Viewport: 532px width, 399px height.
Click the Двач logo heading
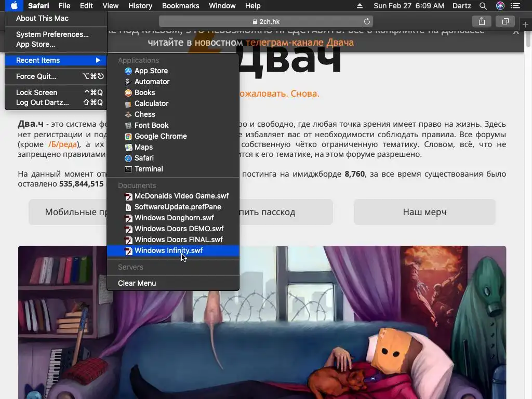[290, 60]
